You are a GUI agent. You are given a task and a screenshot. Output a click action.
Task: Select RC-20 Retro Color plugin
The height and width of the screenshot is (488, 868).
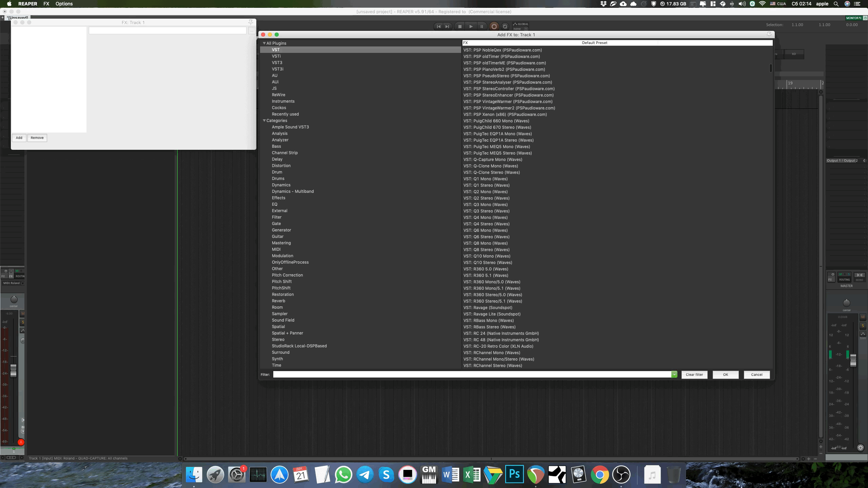pos(498,346)
